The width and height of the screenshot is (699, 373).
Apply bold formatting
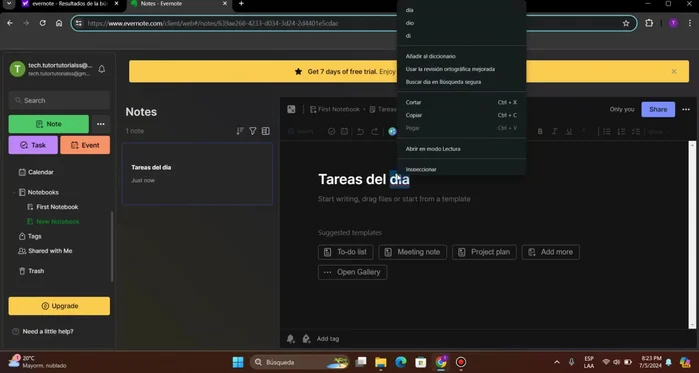(540, 131)
